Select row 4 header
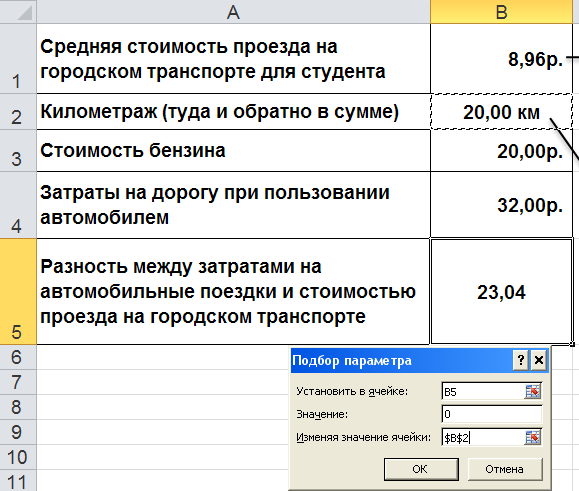Viewport: 579px width, 491px height. click(x=18, y=205)
